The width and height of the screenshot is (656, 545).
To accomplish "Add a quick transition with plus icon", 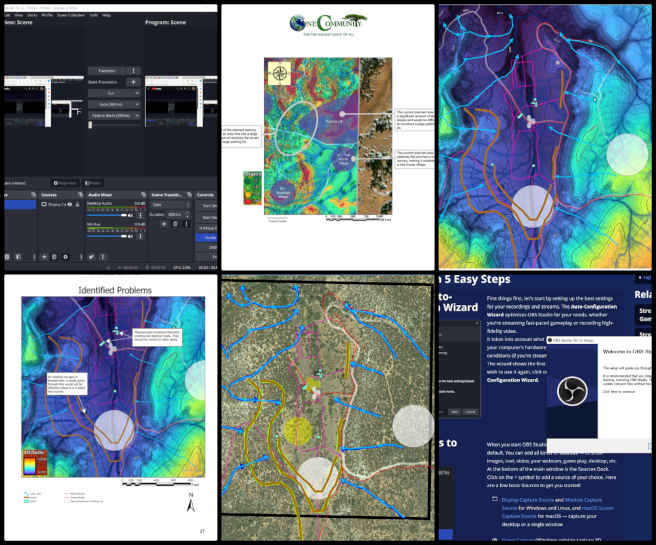I will 134,81.
